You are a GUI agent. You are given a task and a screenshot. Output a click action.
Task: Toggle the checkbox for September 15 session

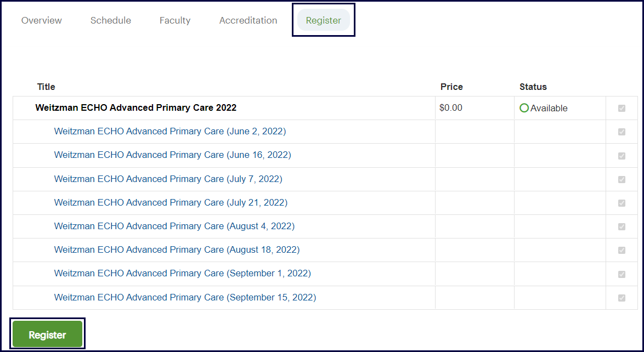622,298
